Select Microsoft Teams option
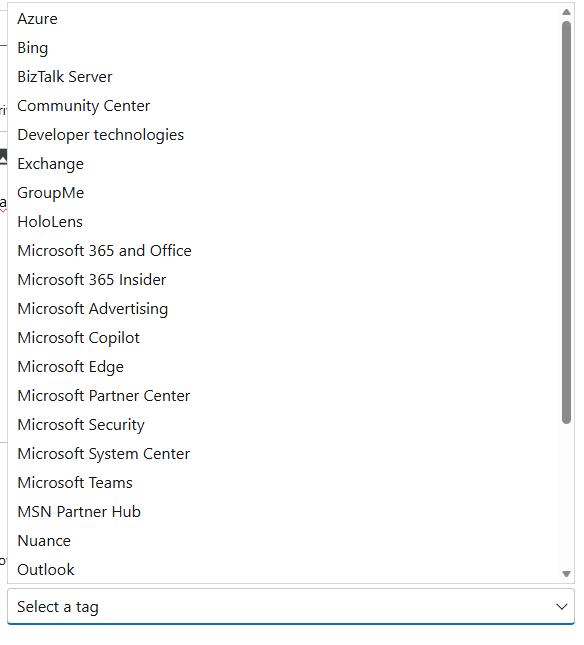This screenshot has width=584, height=645. [x=284, y=483]
